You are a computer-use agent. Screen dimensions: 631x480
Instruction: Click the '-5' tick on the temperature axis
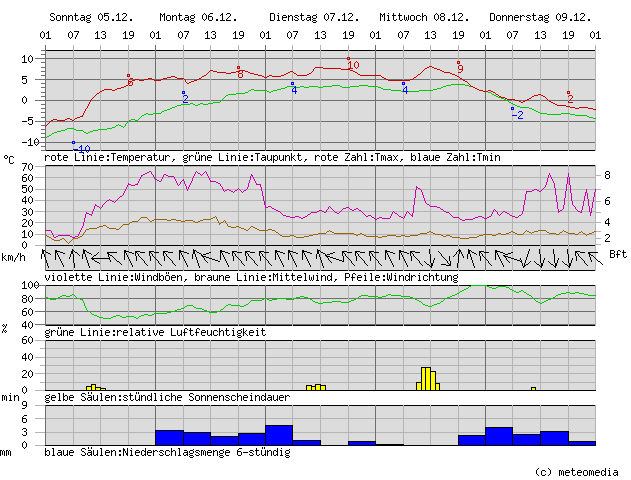(x=27, y=121)
